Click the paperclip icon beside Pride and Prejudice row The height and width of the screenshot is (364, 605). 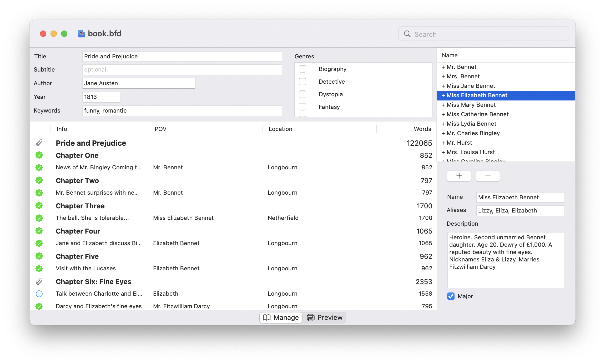(39, 143)
